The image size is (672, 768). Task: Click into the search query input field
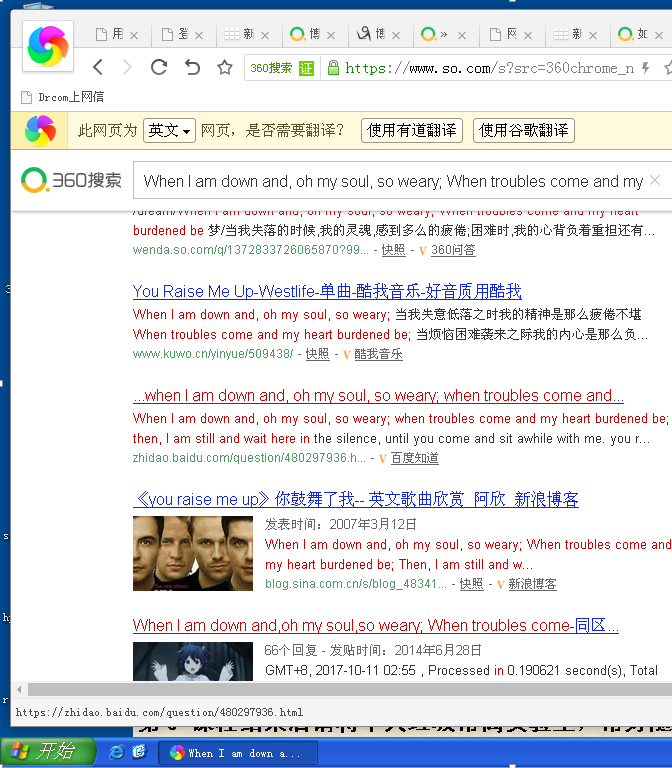(392, 181)
